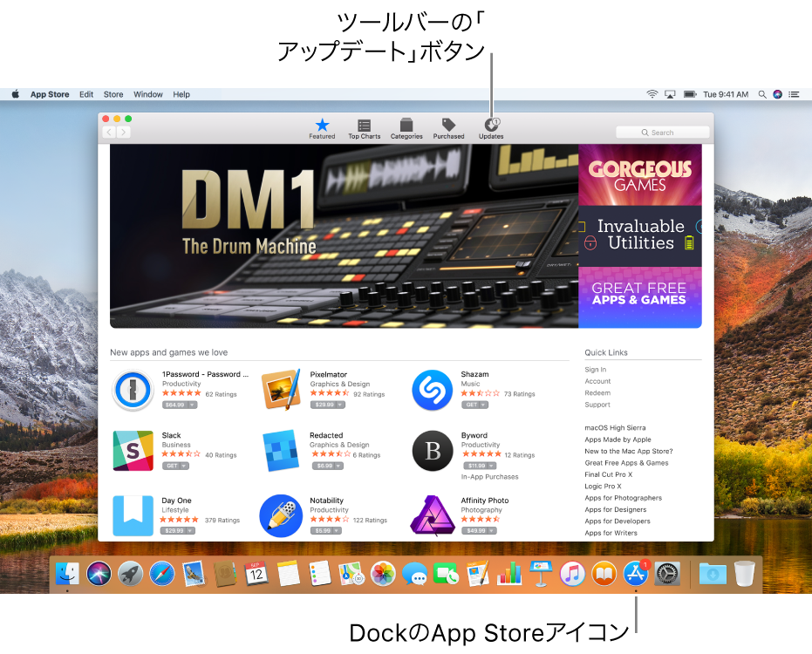Launch Safari from the Dock
Screen dimensions: 812x654
[162, 574]
